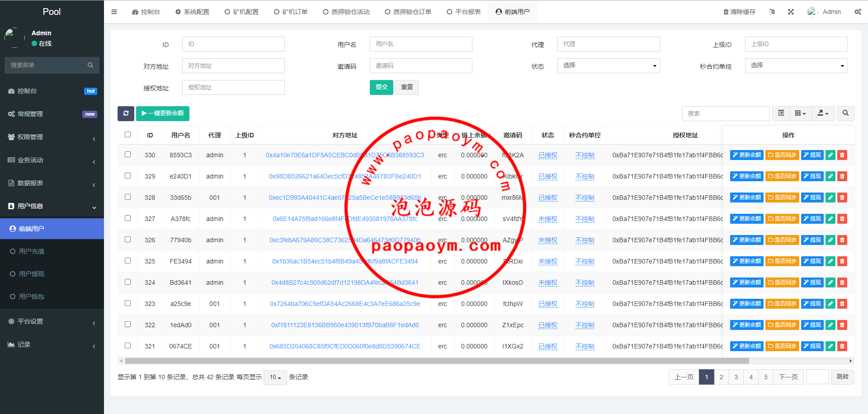Click red delete trash for row 329
868x414 pixels.
[x=842, y=176]
